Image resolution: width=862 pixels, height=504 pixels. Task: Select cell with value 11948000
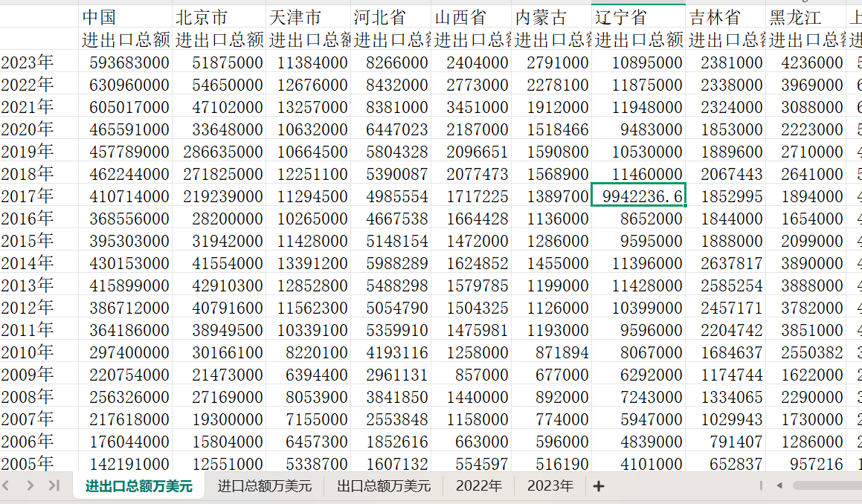639,107
